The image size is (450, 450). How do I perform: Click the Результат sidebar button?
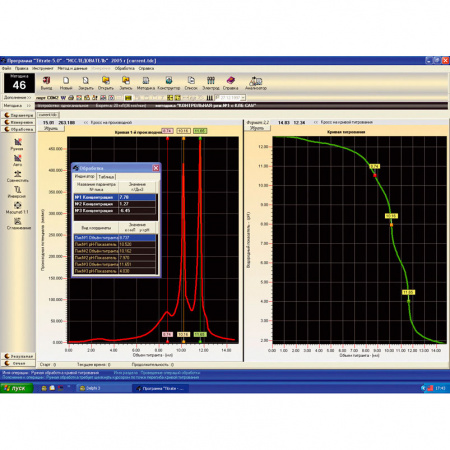click(18, 356)
